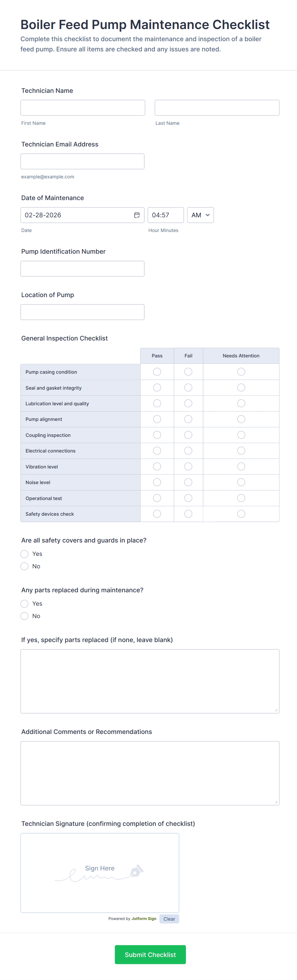Click the Pump Identification Number field
The height and width of the screenshot is (980, 297).
tap(82, 269)
